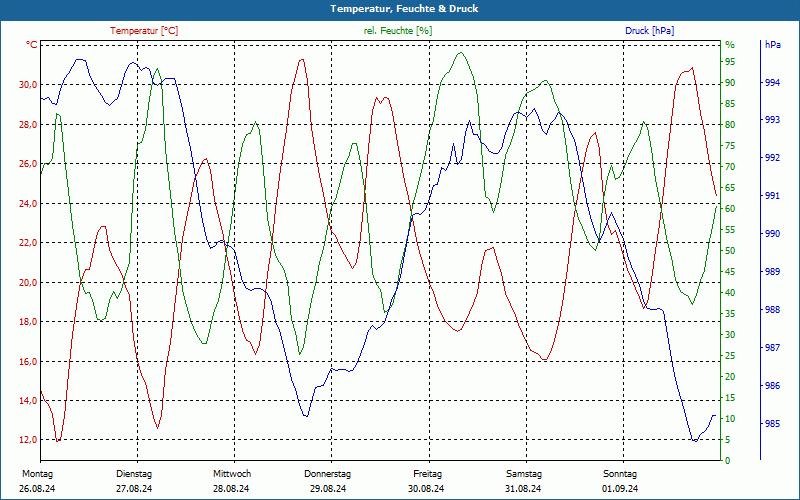Click the 30,0 temperature axis value
The width and height of the screenshot is (800, 500).
click(28, 85)
